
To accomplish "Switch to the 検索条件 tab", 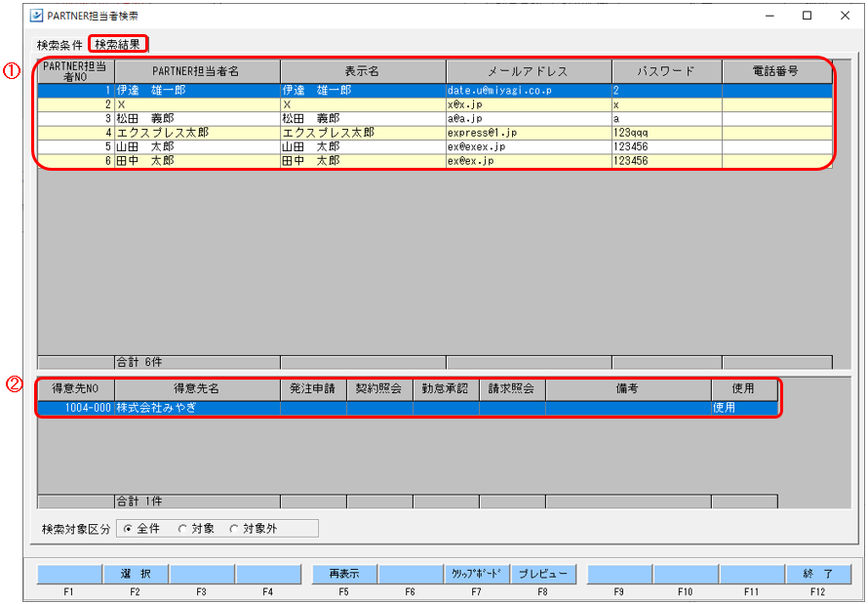I will (59, 45).
